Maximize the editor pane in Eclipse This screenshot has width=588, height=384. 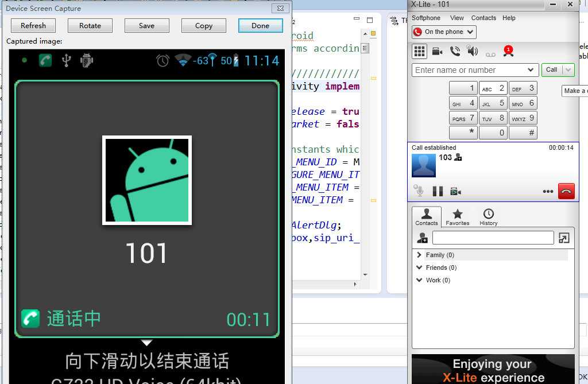[x=370, y=20]
